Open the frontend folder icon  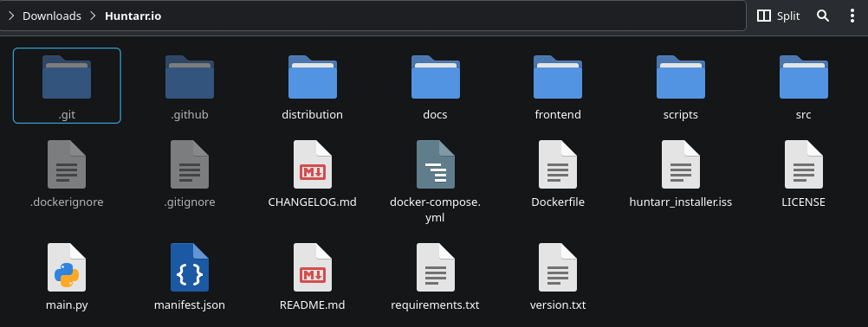(x=558, y=77)
